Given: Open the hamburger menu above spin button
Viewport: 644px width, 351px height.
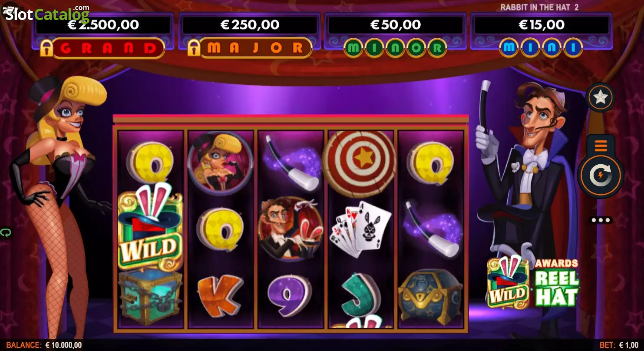Looking at the screenshot, I should (x=601, y=146).
